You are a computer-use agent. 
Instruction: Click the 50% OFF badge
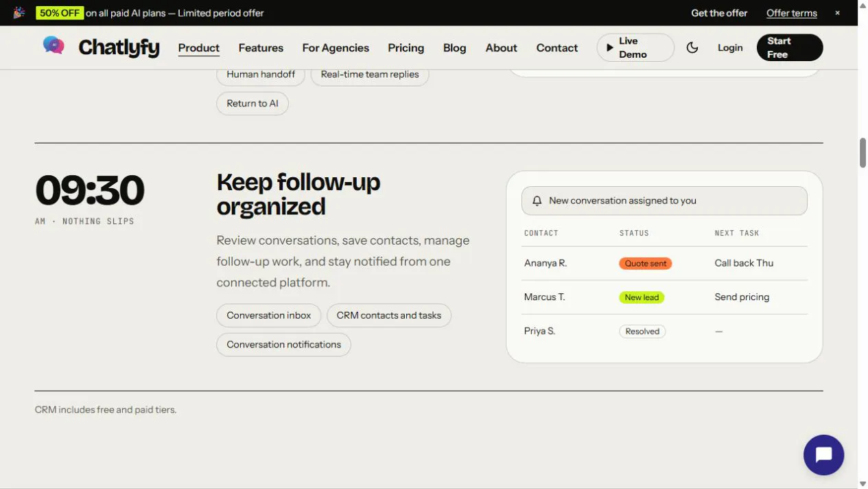click(60, 13)
